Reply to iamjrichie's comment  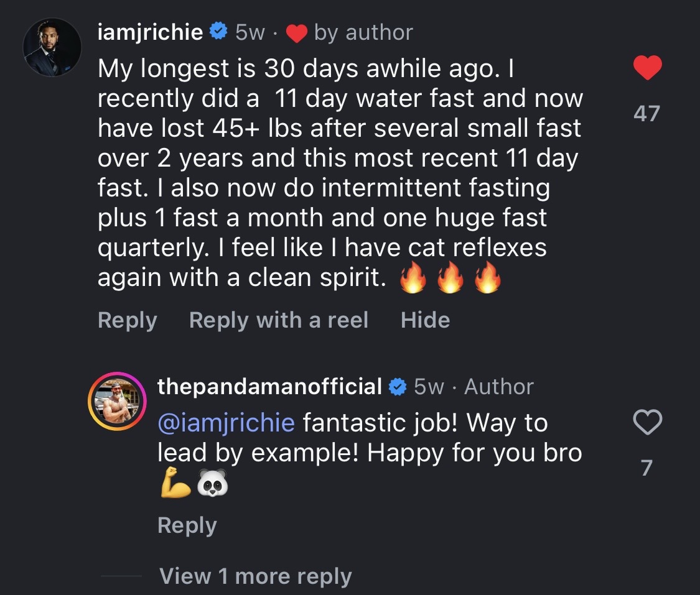[x=127, y=320]
